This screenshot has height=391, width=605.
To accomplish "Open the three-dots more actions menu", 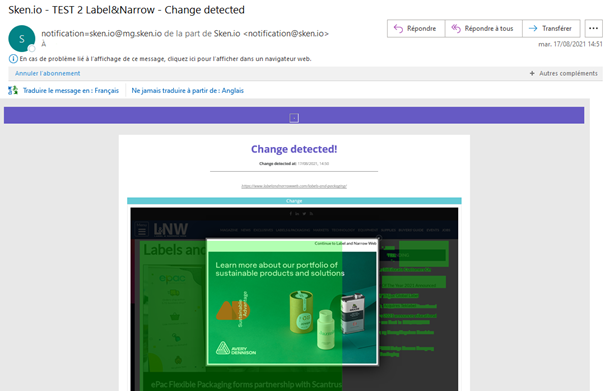I will [593, 29].
